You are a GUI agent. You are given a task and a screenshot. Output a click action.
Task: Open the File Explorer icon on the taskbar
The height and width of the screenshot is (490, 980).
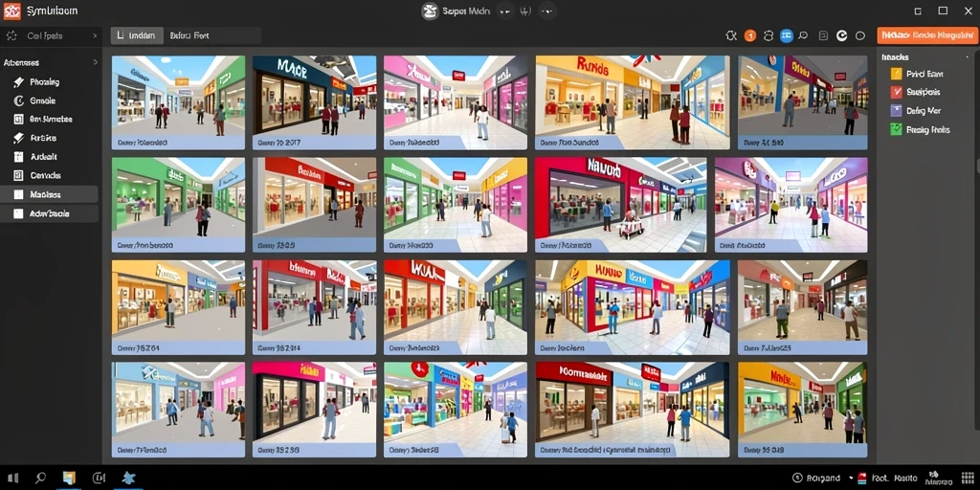click(x=69, y=479)
